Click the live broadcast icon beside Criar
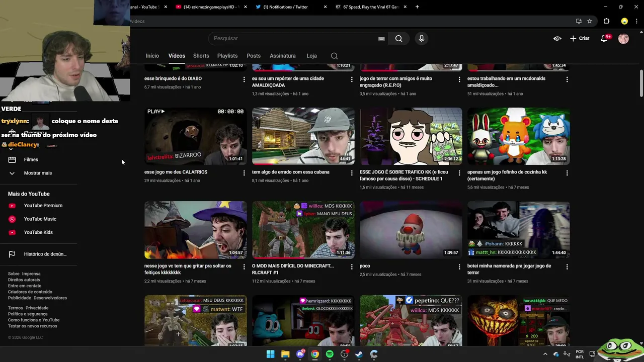644x362 pixels. click(x=557, y=38)
